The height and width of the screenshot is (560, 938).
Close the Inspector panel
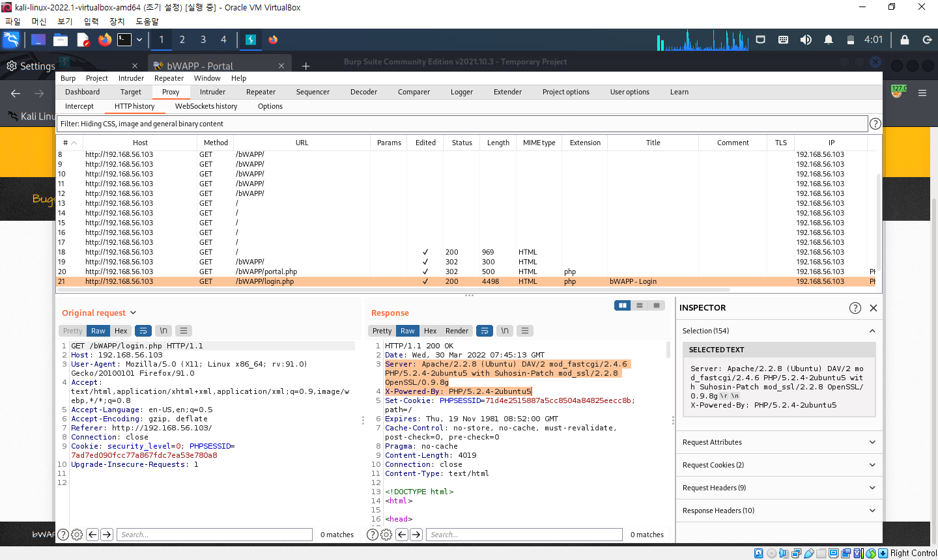[874, 308]
